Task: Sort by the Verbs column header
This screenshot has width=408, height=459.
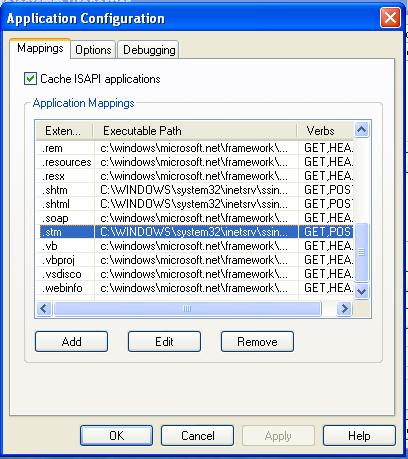Action: 325,131
